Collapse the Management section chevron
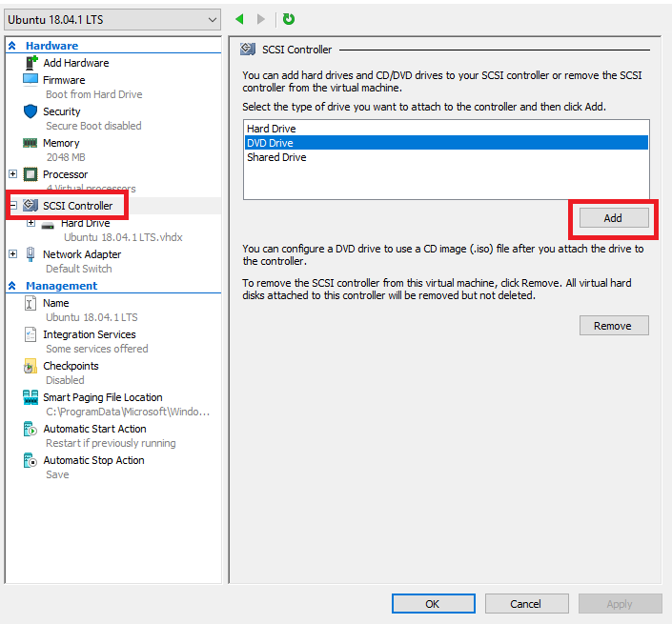 tap(12, 286)
